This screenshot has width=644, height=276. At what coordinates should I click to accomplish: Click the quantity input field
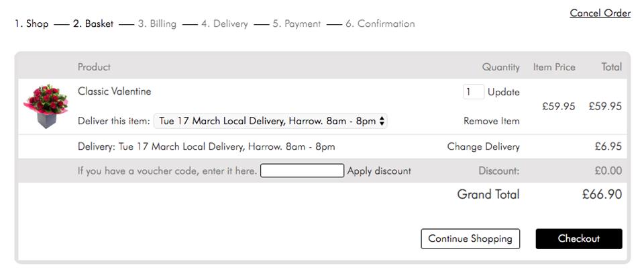pos(473,92)
